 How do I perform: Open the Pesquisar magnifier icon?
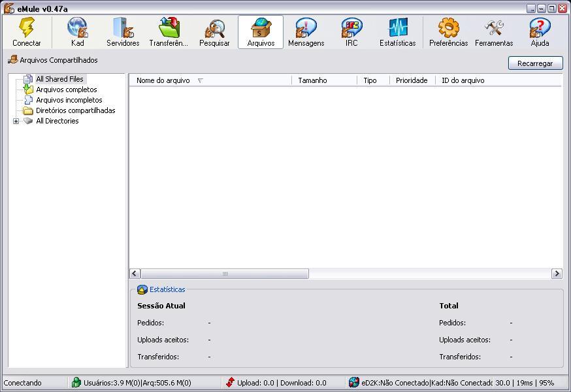(215, 28)
